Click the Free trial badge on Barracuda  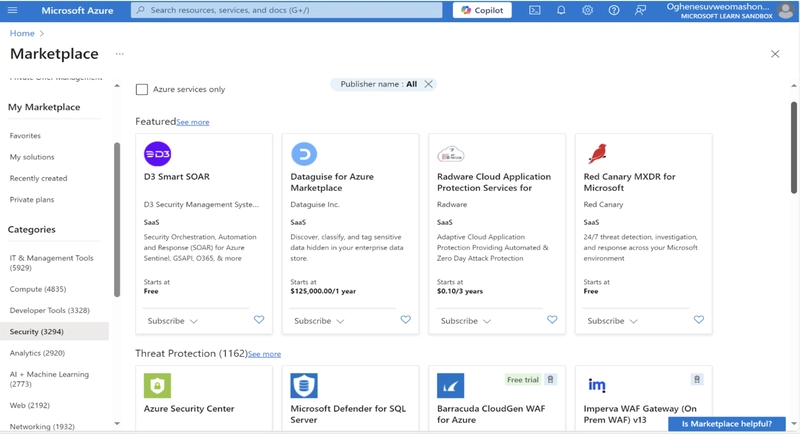pos(522,379)
